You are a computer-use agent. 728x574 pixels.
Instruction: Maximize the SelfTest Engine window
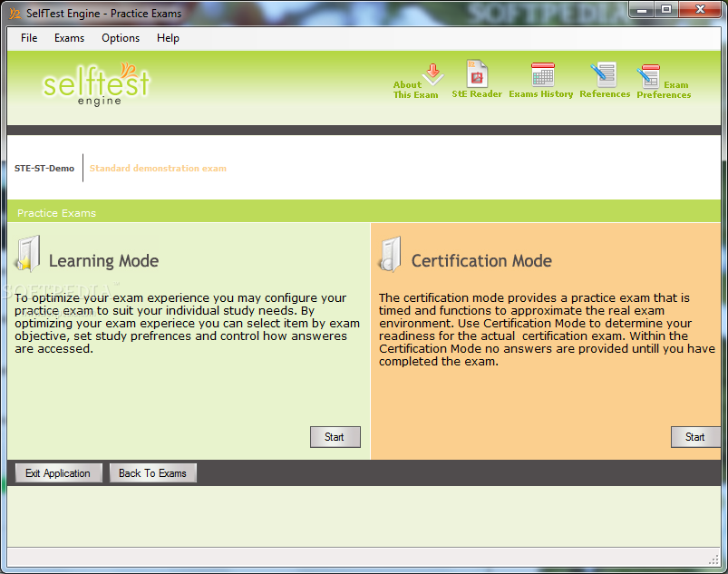click(x=666, y=10)
